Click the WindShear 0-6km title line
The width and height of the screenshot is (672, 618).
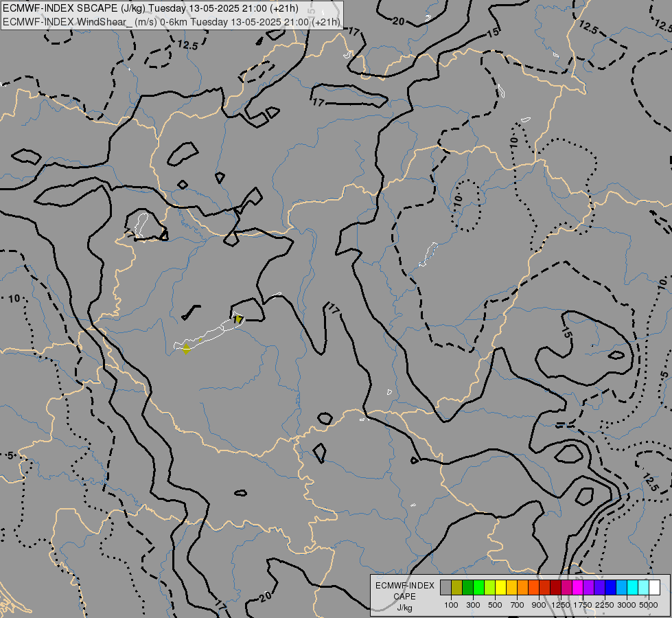172,22
